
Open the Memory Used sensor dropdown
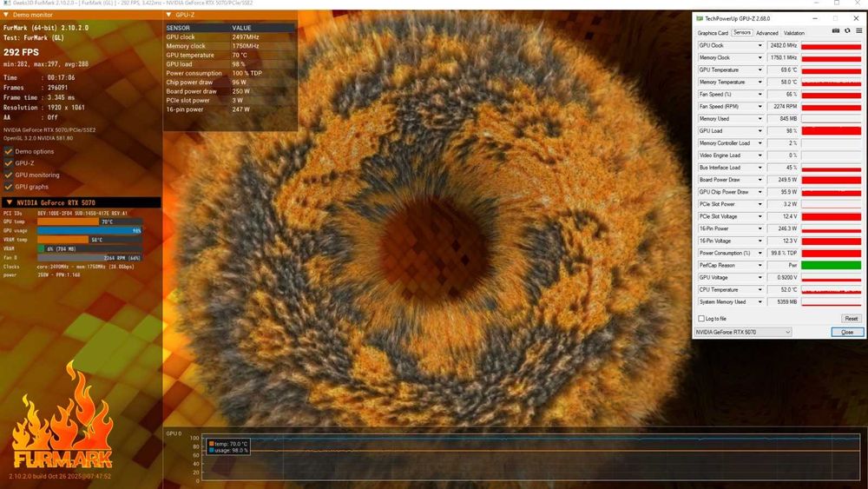coord(759,118)
